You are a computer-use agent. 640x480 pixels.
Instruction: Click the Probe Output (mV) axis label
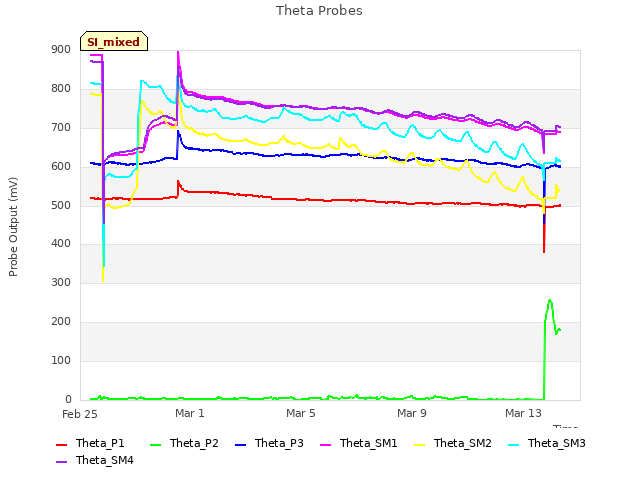point(13,227)
